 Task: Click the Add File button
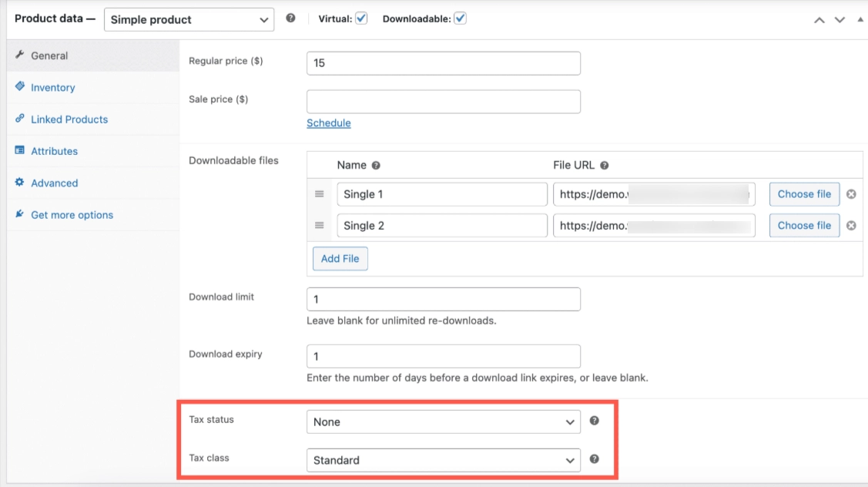(x=340, y=259)
